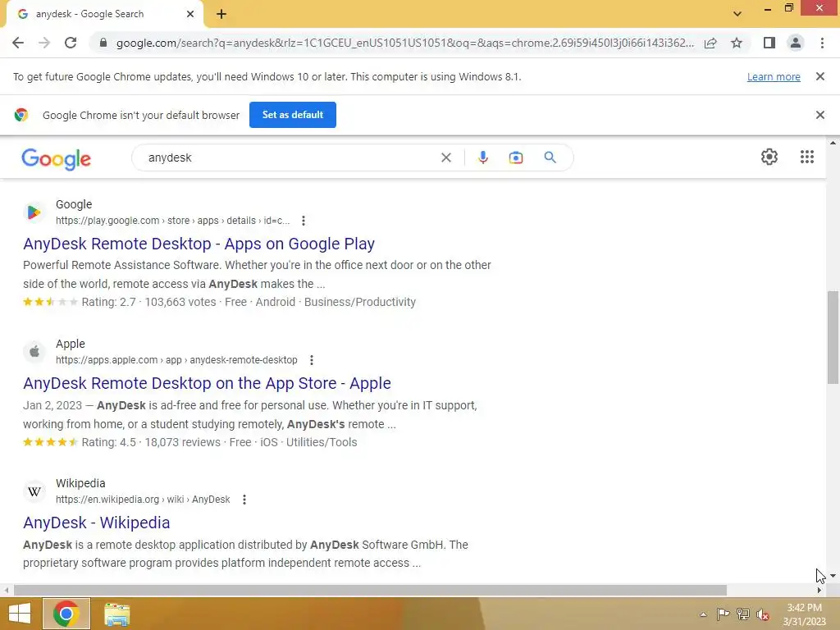Reload the current page
The image size is (840, 630).
click(x=71, y=43)
